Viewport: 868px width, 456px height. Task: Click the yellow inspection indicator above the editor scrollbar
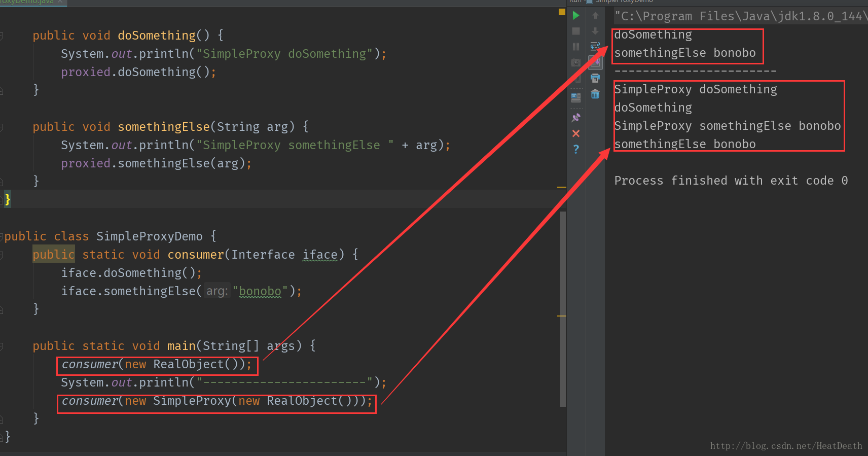click(x=562, y=12)
